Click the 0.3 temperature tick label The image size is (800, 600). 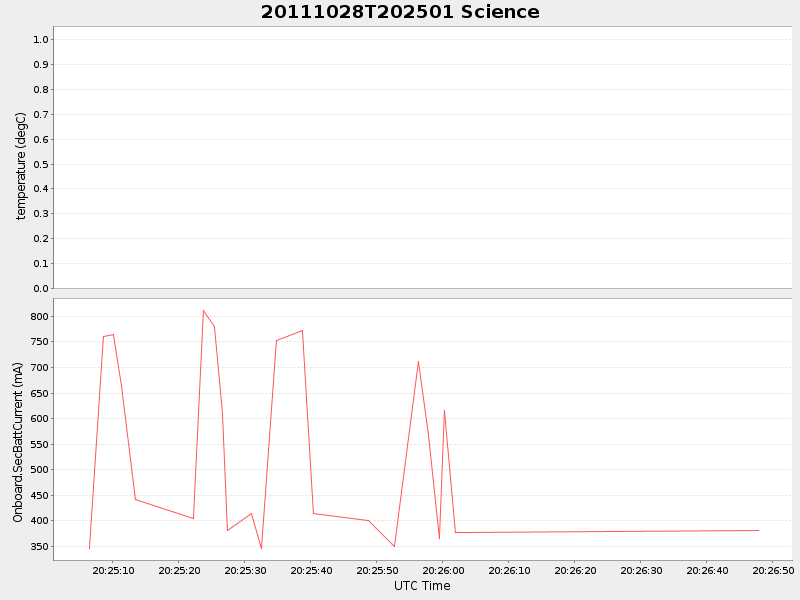pyautogui.click(x=41, y=213)
